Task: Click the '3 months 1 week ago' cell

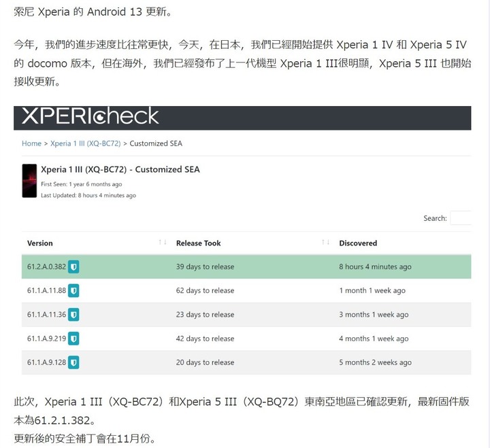Action: (x=374, y=314)
